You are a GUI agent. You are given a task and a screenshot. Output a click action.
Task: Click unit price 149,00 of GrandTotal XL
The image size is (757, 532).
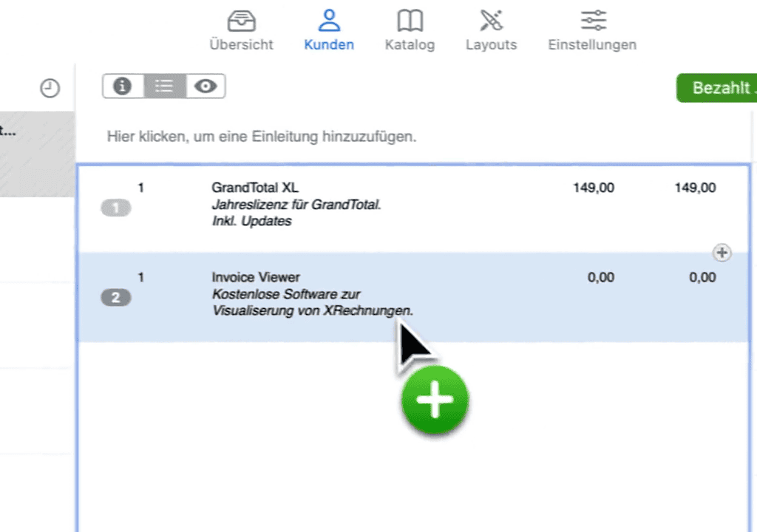[x=593, y=188]
